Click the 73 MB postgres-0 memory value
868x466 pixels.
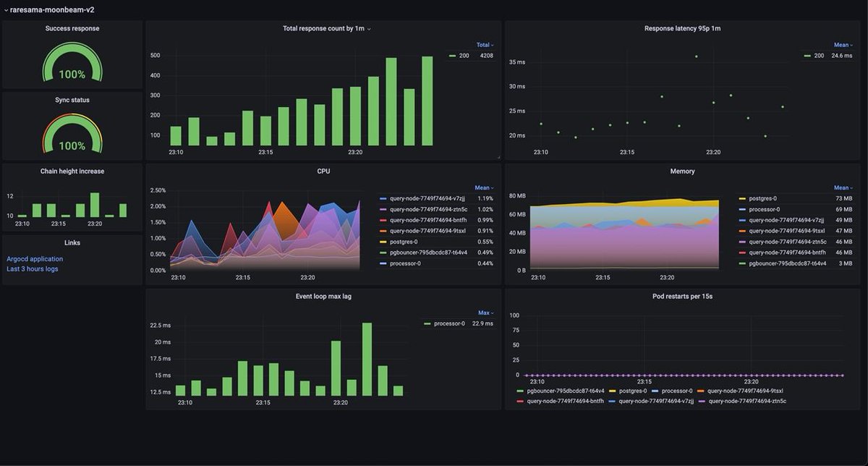tap(843, 198)
